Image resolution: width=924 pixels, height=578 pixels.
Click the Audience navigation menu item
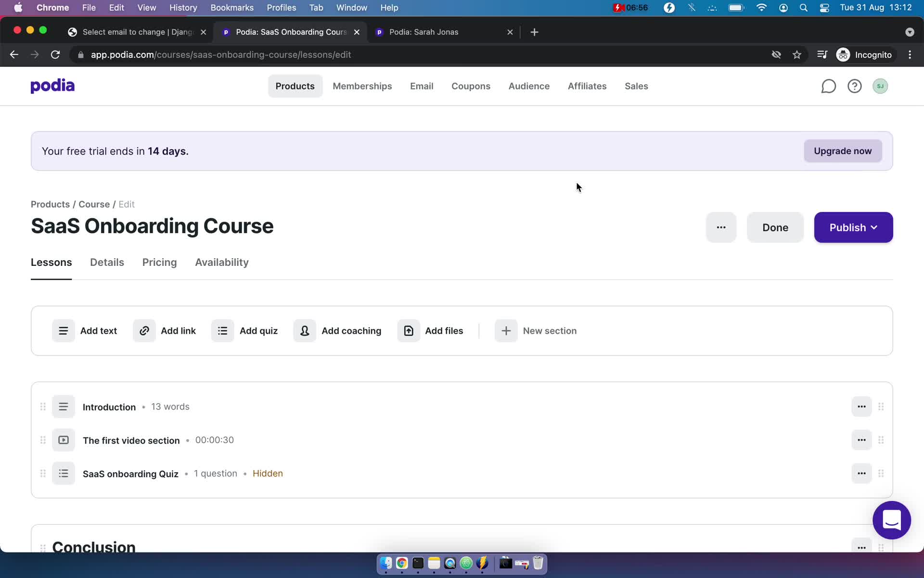pyautogui.click(x=529, y=86)
